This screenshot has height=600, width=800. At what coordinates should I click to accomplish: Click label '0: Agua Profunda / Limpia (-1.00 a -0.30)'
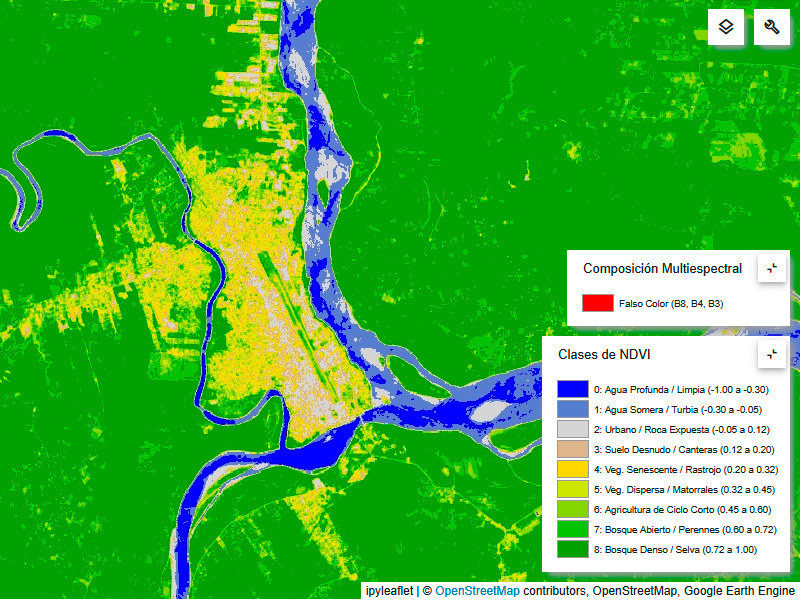point(681,390)
